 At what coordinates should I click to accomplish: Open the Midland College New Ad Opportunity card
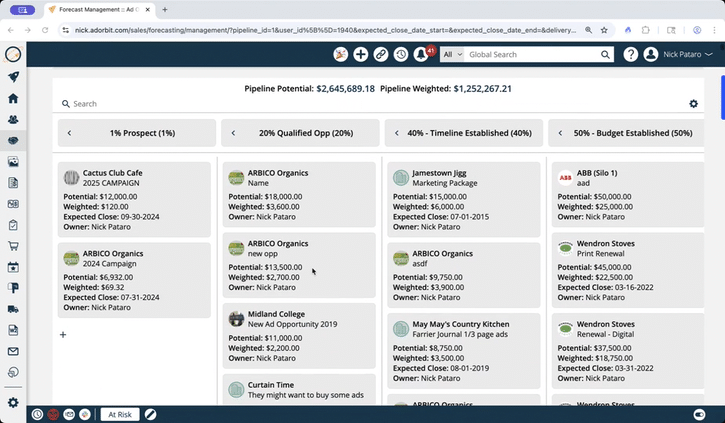click(299, 336)
